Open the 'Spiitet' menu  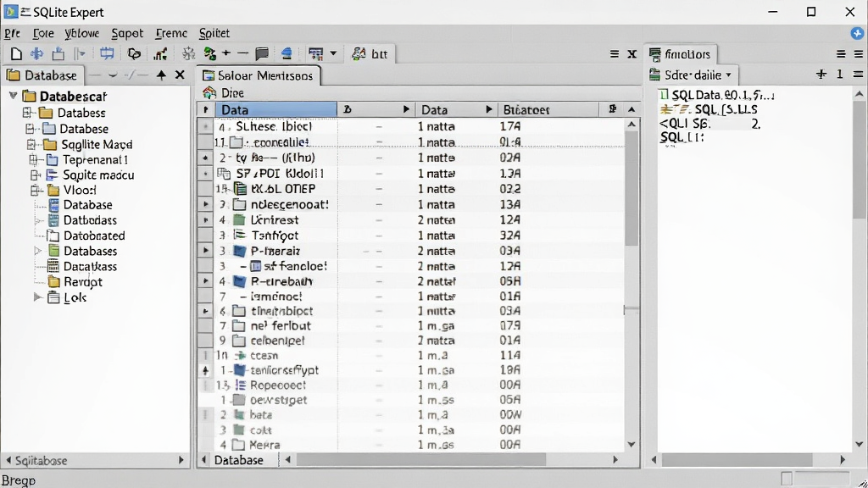coord(214,33)
